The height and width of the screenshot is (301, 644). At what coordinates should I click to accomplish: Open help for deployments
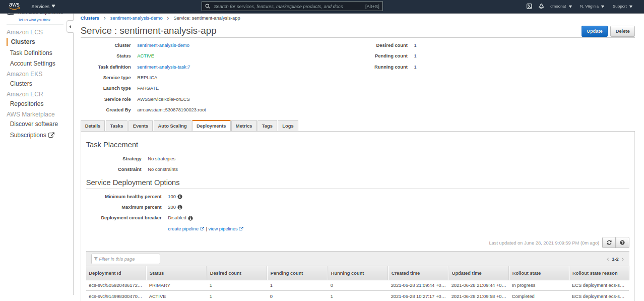pos(622,243)
